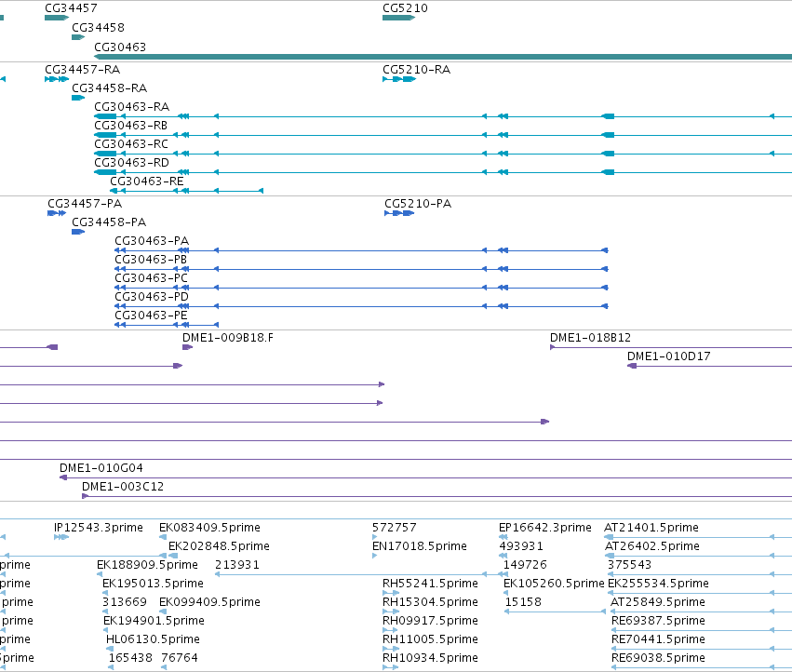The width and height of the screenshot is (792, 672).
Task: Click the teal CG30463 gene bar
Action: (x=443, y=57)
